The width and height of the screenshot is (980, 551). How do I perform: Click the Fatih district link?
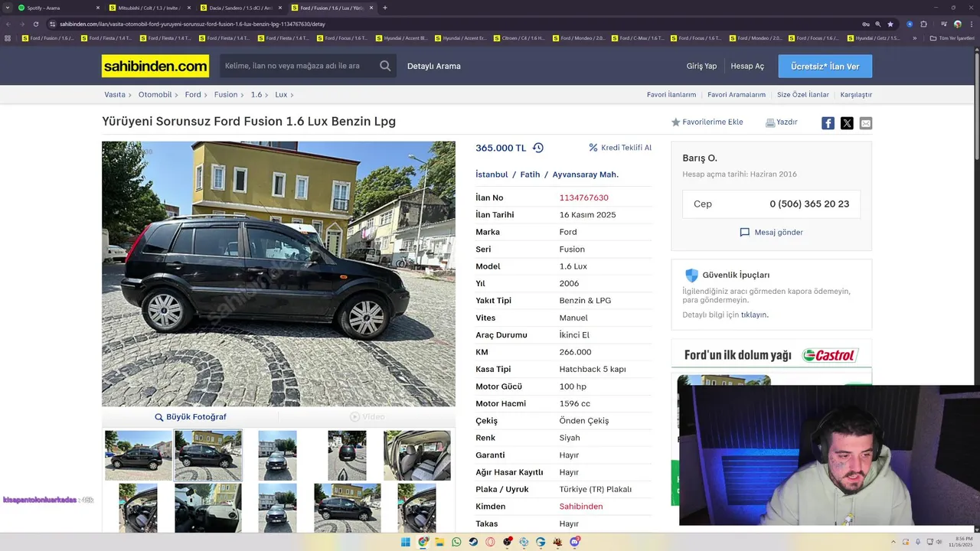coord(530,174)
